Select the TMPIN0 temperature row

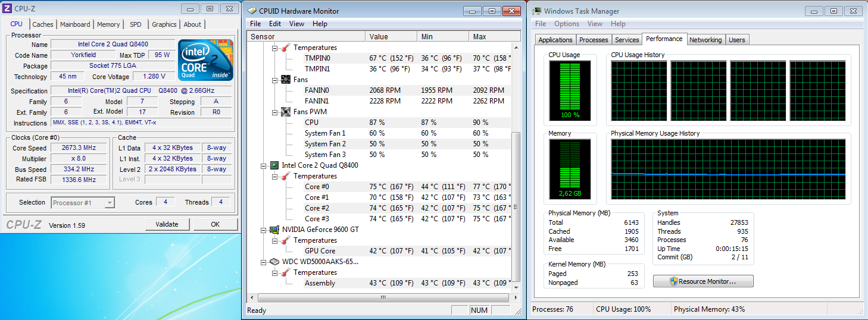407,58
